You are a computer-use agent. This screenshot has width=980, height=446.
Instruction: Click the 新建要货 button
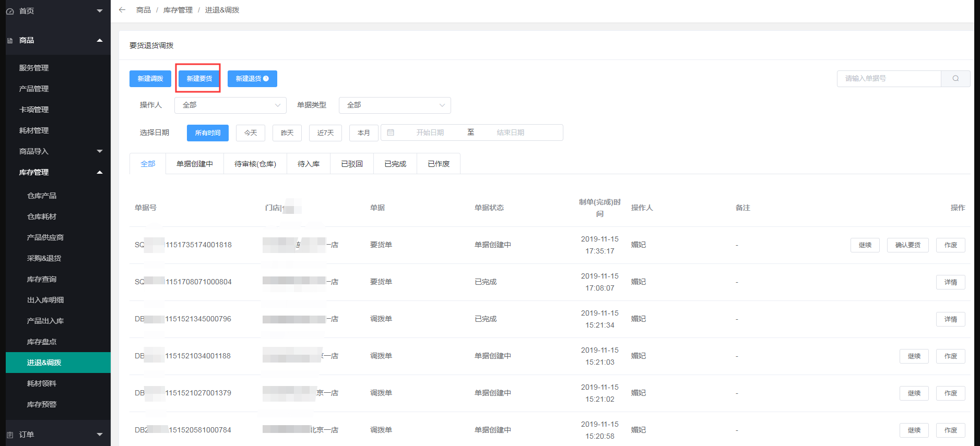point(199,79)
